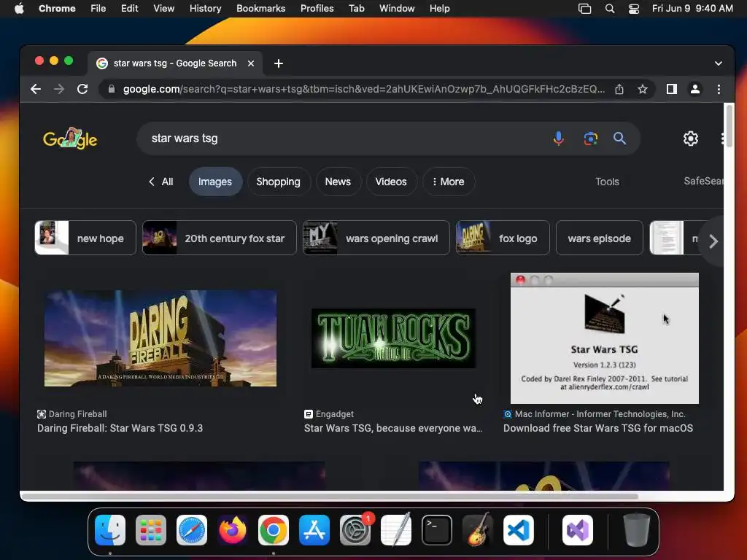Click the vertical page scrollbar
Screen dimensions: 747x560
pyautogui.click(x=729, y=126)
